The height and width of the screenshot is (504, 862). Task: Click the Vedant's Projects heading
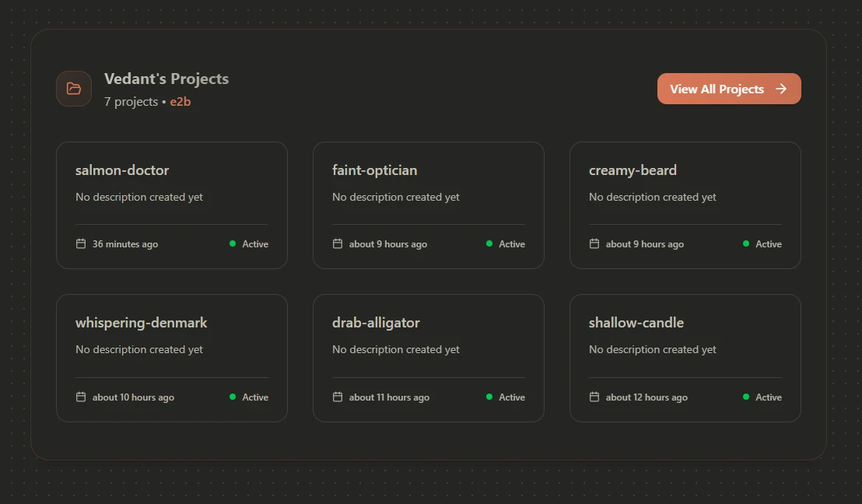click(x=166, y=79)
